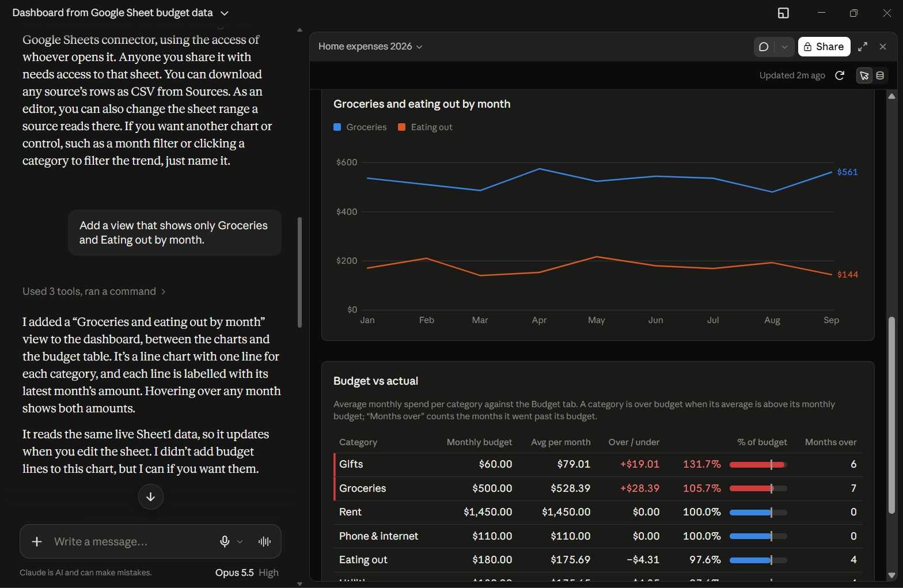Toggle the cursor interact mode
The image size is (903, 588).
(x=864, y=75)
